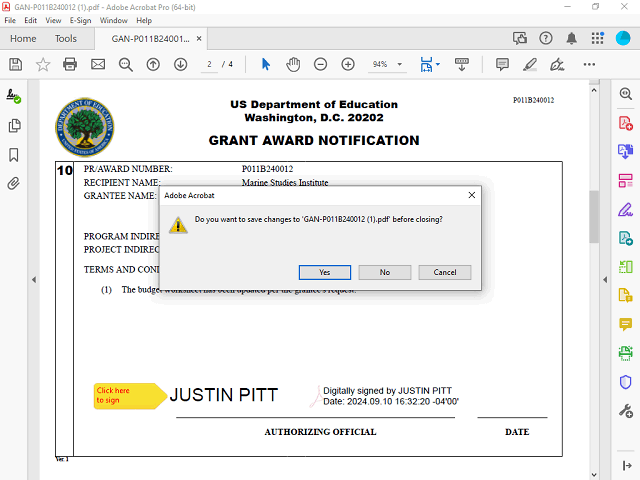Image resolution: width=640 pixels, height=480 pixels.
Task: Open the zoom level dropdown
Action: pos(400,64)
